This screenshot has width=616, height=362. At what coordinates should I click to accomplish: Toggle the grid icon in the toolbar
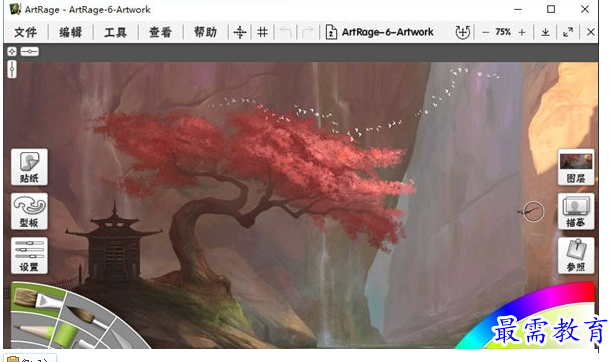[262, 32]
